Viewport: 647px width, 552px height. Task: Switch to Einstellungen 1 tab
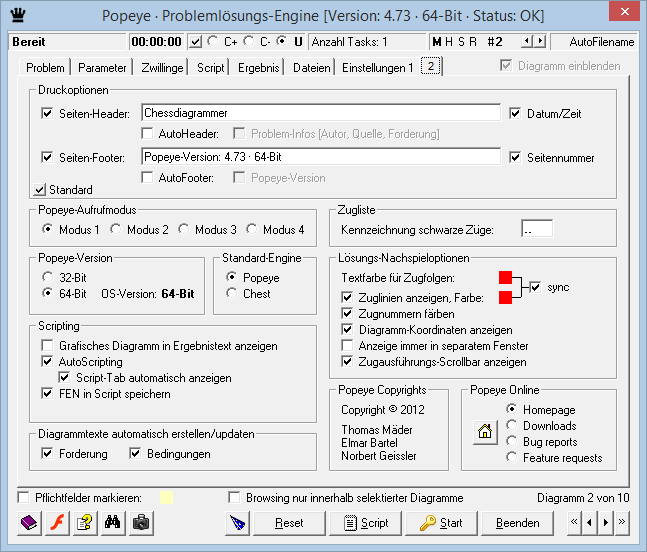tap(378, 68)
